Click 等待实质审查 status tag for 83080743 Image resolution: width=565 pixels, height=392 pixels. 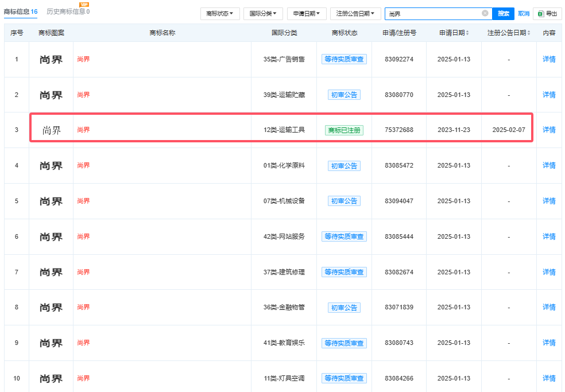click(344, 343)
